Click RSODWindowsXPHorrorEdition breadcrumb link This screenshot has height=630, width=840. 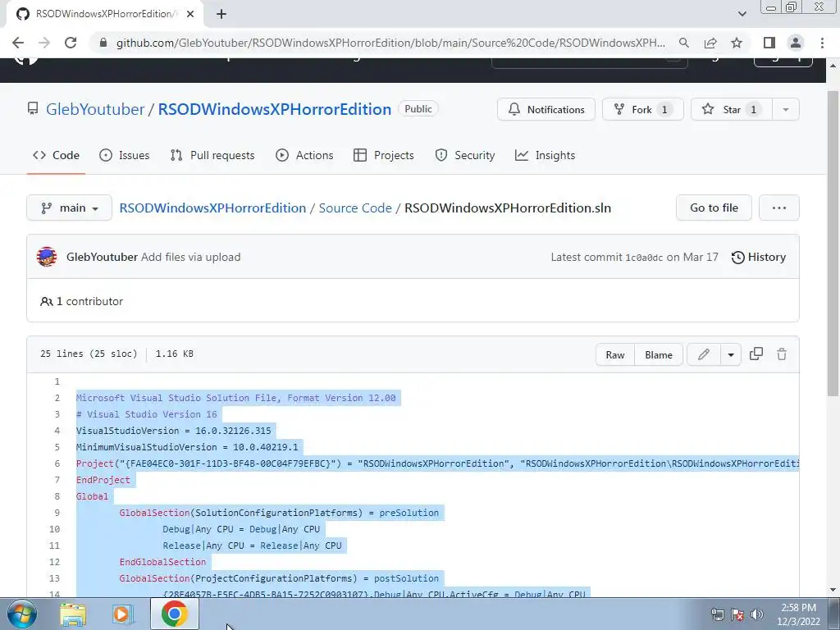tap(212, 208)
